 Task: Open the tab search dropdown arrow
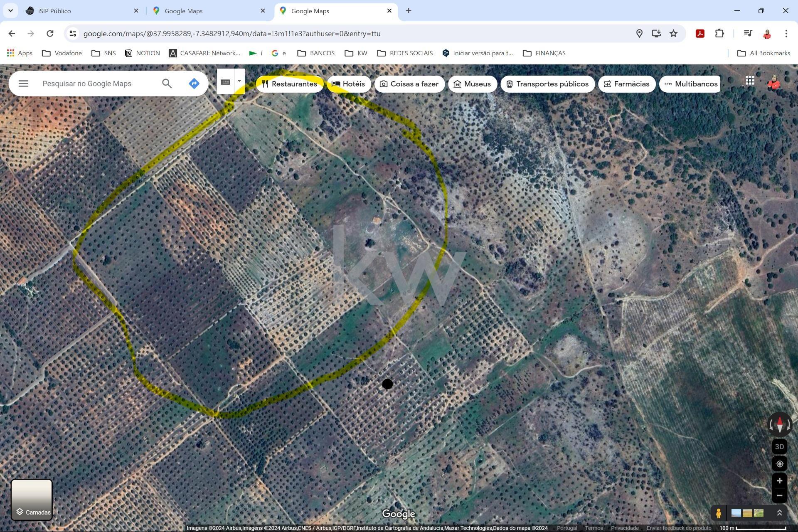10,11
